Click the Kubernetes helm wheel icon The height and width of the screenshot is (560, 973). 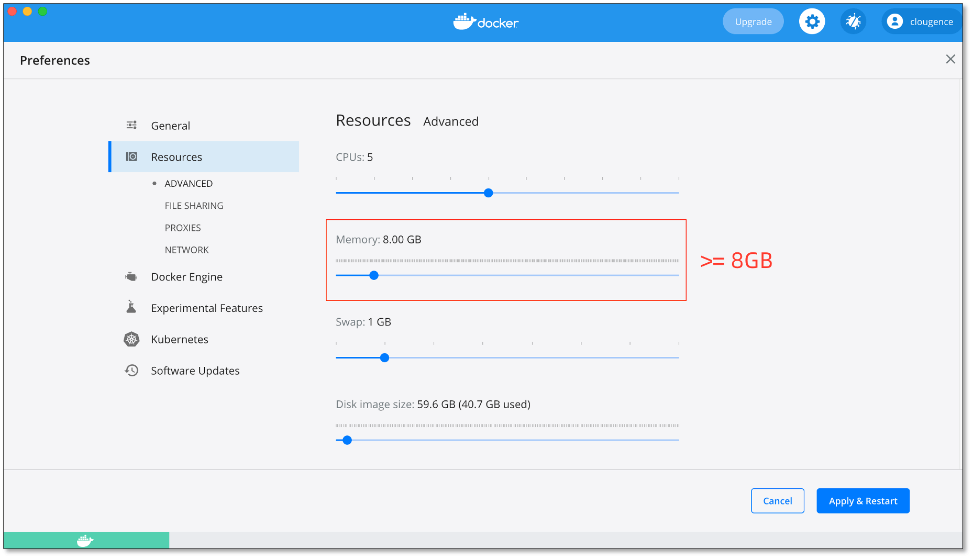click(131, 340)
